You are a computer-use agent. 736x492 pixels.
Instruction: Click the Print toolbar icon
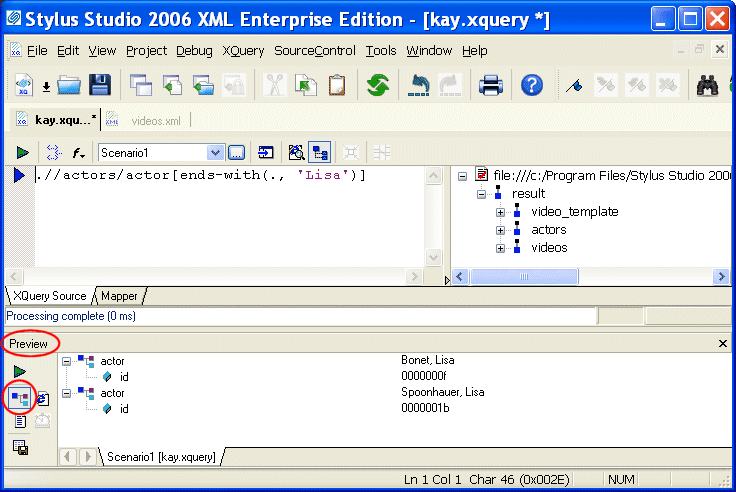(x=490, y=85)
